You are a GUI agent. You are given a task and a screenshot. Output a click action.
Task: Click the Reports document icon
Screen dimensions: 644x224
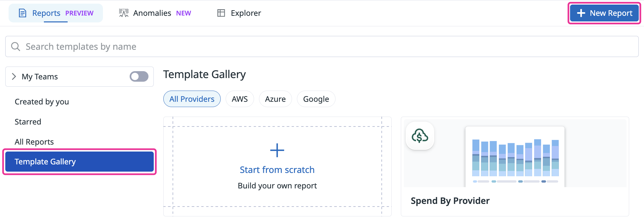pyautogui.click(x=22, y=13)
